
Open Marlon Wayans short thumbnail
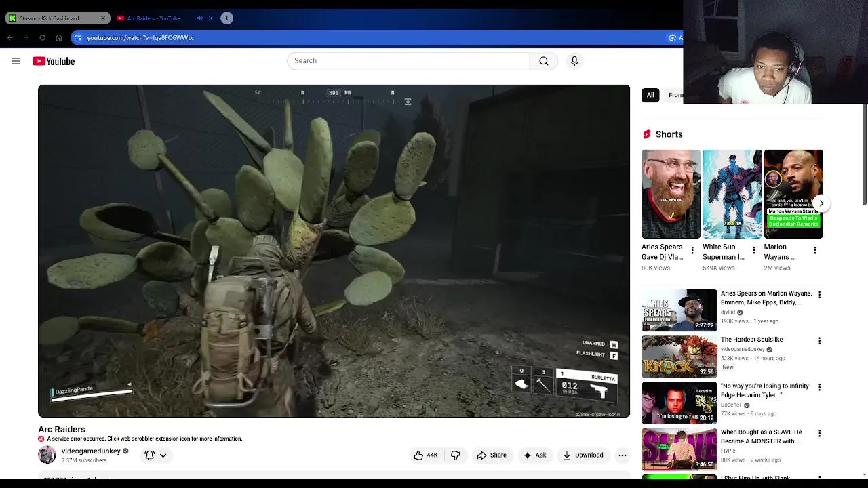tap(793, 194)
